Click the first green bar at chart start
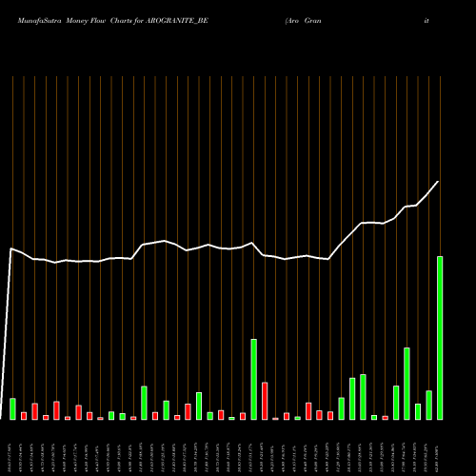 [x=13, y=409]
